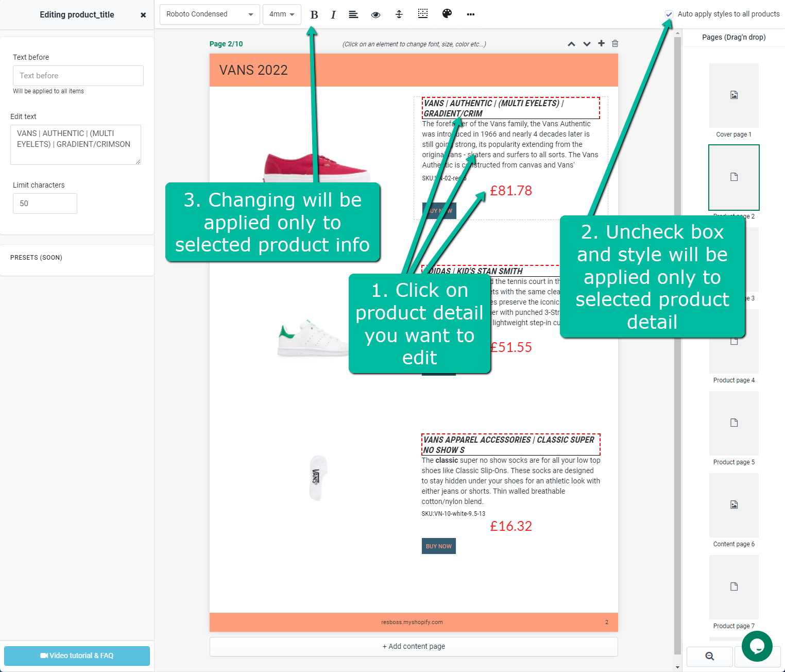This screenshot has height=672, width=785.
Task: Click the Edit text textarea
Action: pyautogui.click(x=76, y=145)
